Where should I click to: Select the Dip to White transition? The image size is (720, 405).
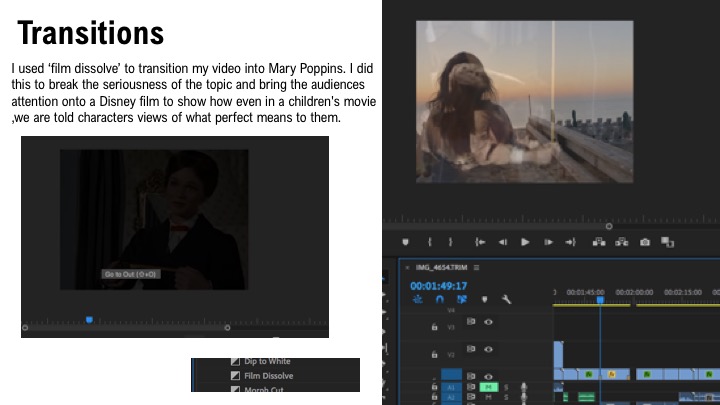pos(267,362)
